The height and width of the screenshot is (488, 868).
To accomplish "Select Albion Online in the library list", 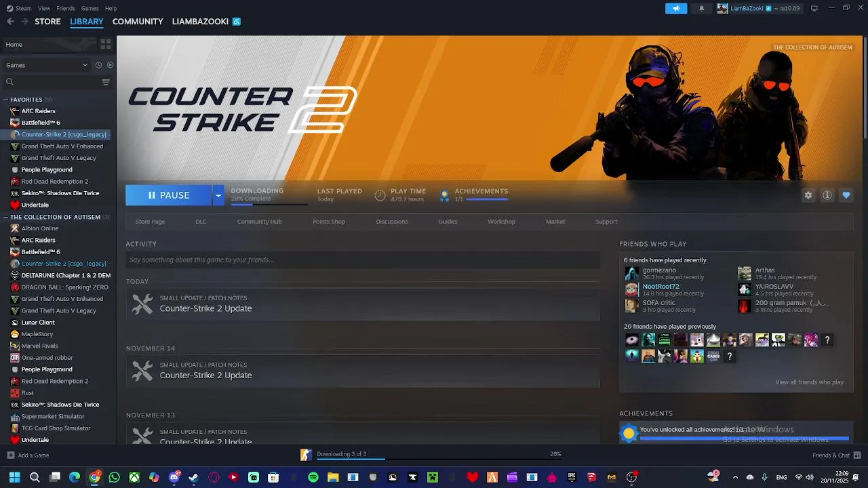I will click(x=40, y=228).
